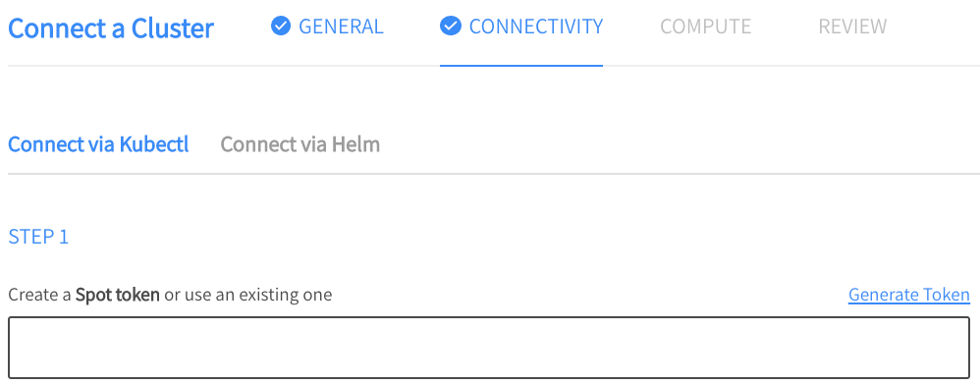Switch to Connect via Helm tab

click(x=300, y=144)
